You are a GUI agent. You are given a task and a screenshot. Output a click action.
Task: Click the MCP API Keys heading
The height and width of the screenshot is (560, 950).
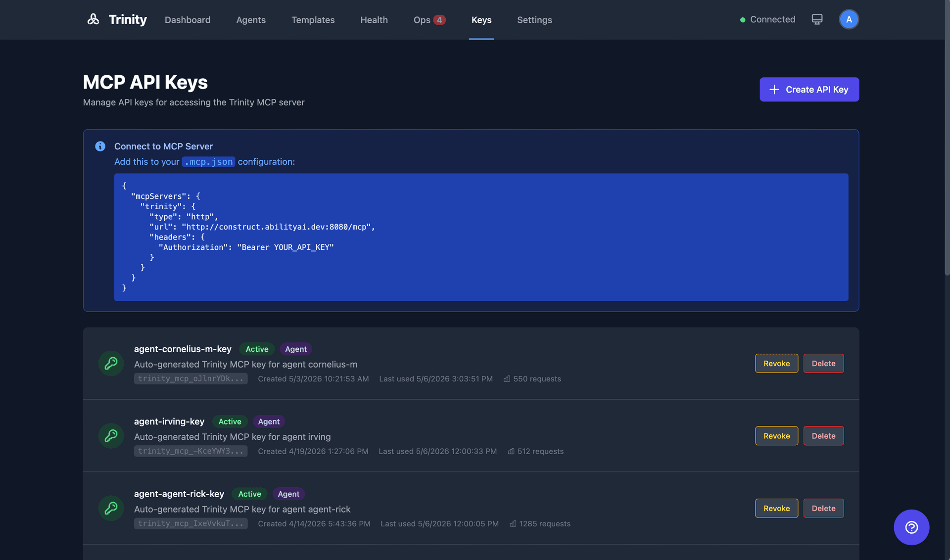[145, 82]
